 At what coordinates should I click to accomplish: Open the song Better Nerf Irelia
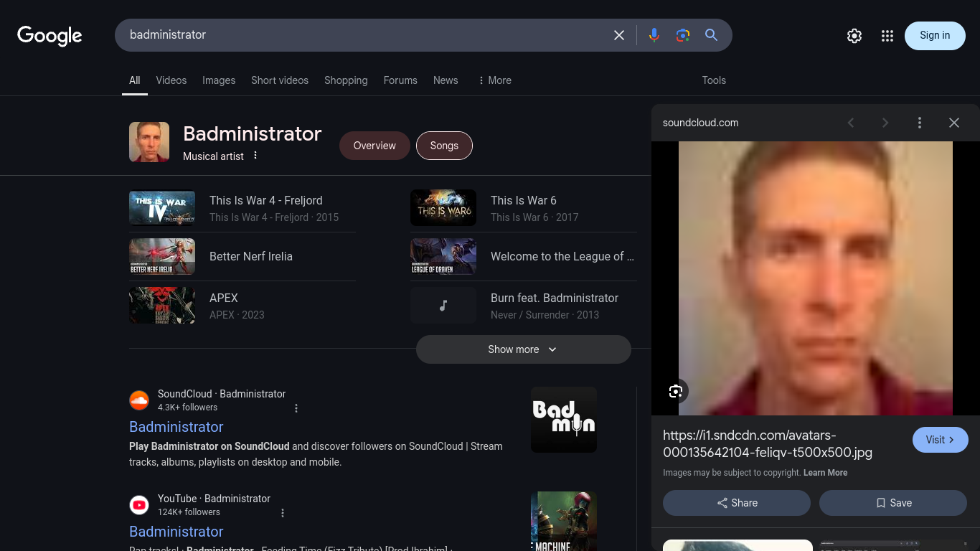pyautogui.click(x=251, y=256)
